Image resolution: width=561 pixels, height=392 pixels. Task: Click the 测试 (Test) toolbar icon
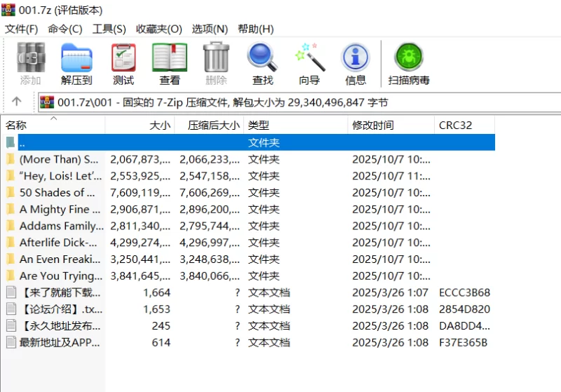pos(123,63)
